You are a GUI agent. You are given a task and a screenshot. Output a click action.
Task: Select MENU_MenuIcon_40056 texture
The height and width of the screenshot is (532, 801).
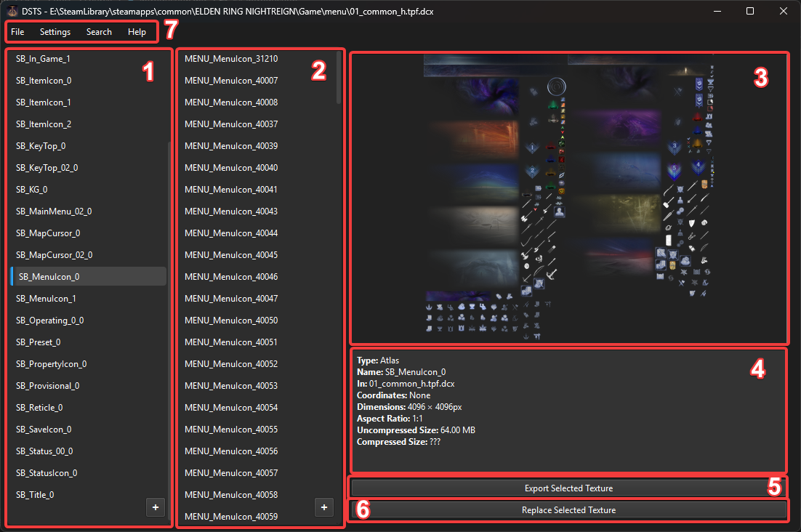257,451
